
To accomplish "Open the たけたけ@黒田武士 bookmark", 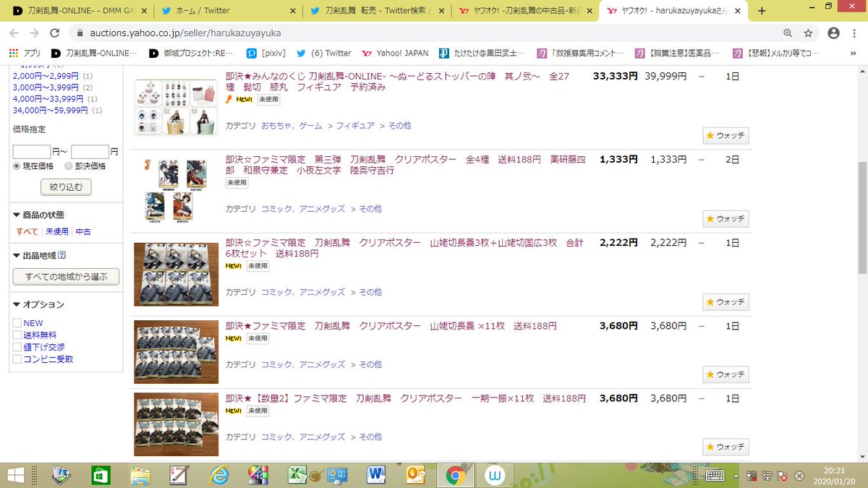I will [482, 53].
